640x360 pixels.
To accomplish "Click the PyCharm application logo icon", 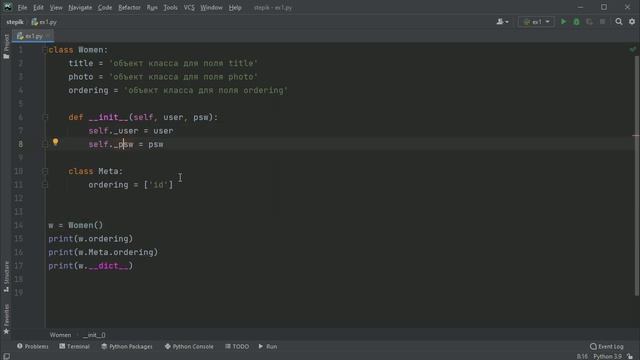I will [x=7, y=7].
